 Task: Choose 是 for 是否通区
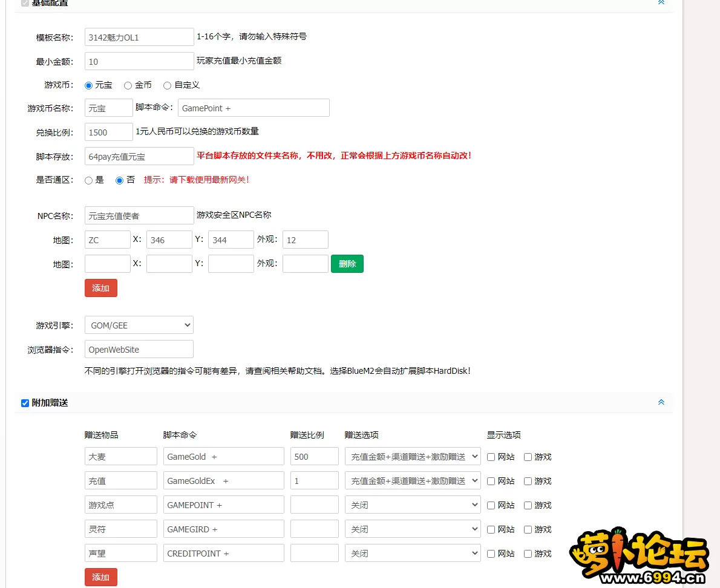tap(88, 180)
